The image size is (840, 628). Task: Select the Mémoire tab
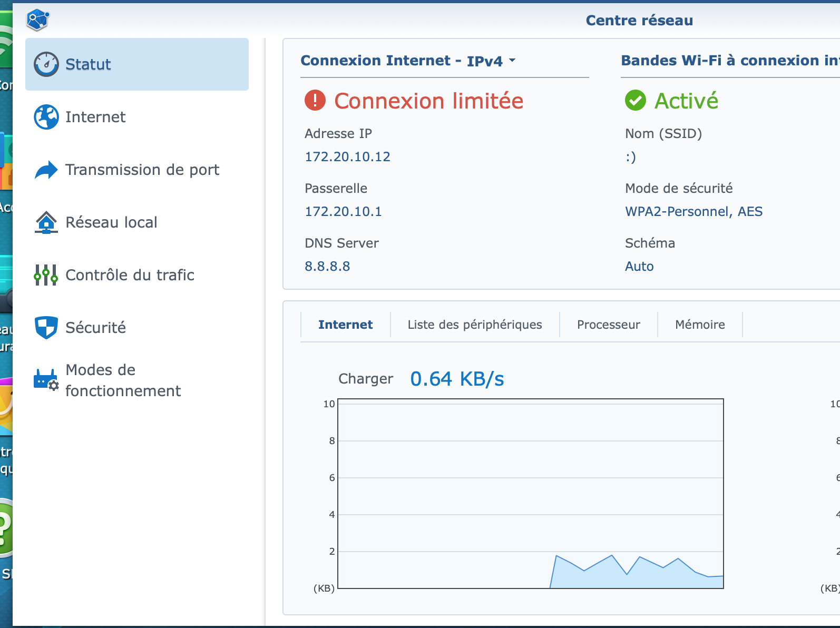click(x=700, y=325)
